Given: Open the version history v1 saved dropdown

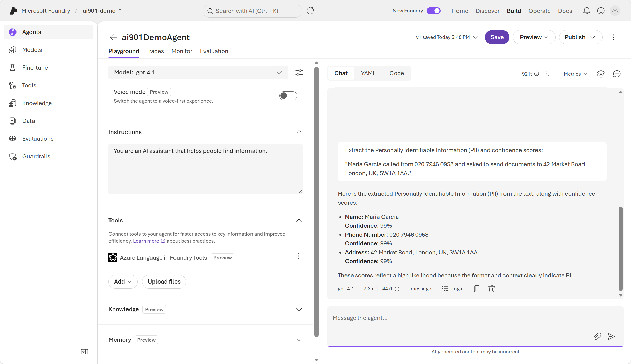Looking at the screenshot, I should (x=447, y=37).
